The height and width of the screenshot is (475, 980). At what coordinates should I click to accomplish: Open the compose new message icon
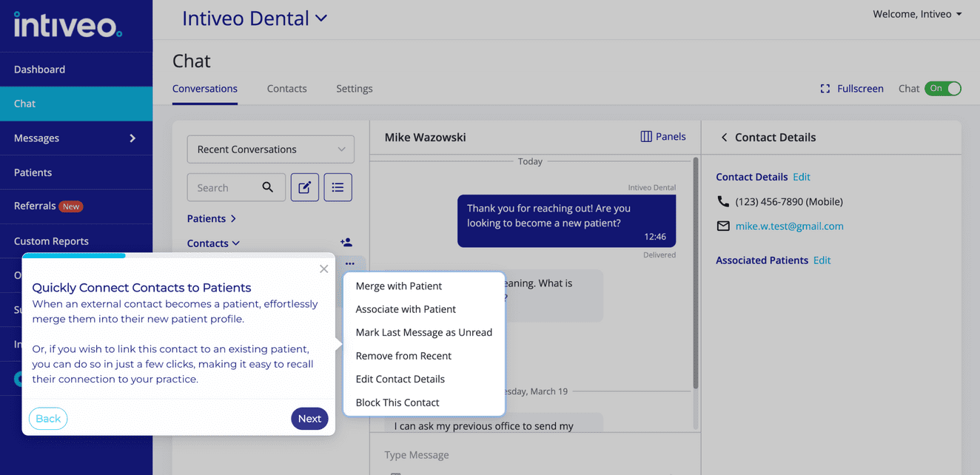coord(305,188)
